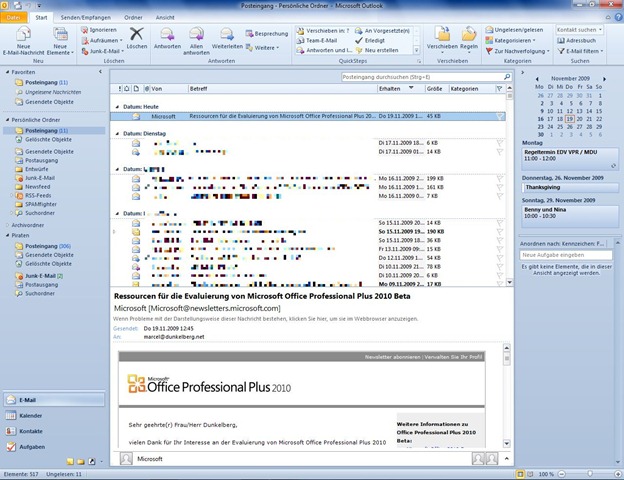Go to next month in calendar
Image resolution: width=624 pixels, height=480 pixels.
tap(604, 79)
